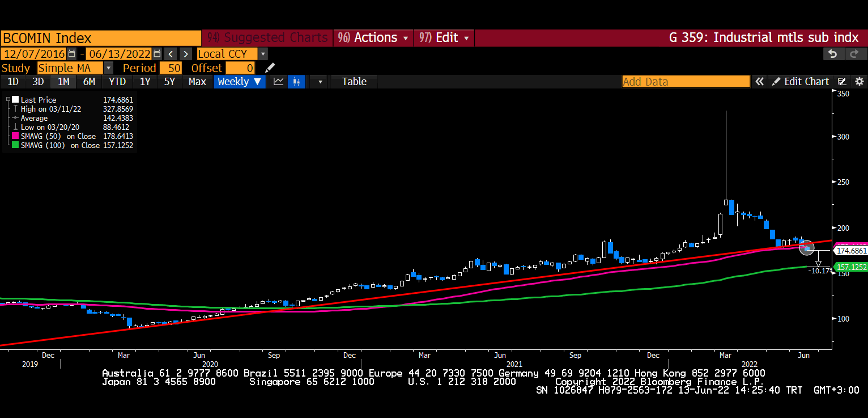Switch to line chart type icon
The height and width of the screenshot is (418, 868).
pyautogui.click(x=278, y=82)
